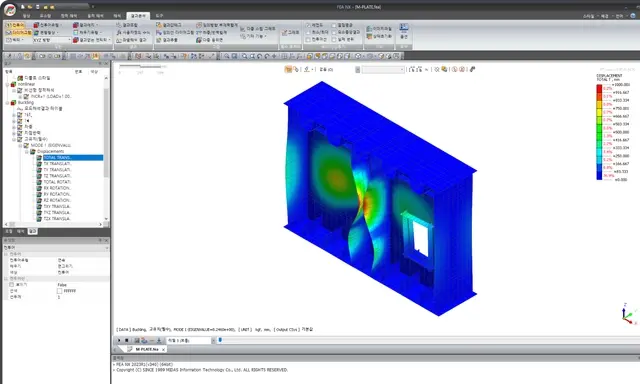This screenshot has width=640, height=384.
Task: Toggle the first checkbox in ribbon display group
Action: (308, 25)
